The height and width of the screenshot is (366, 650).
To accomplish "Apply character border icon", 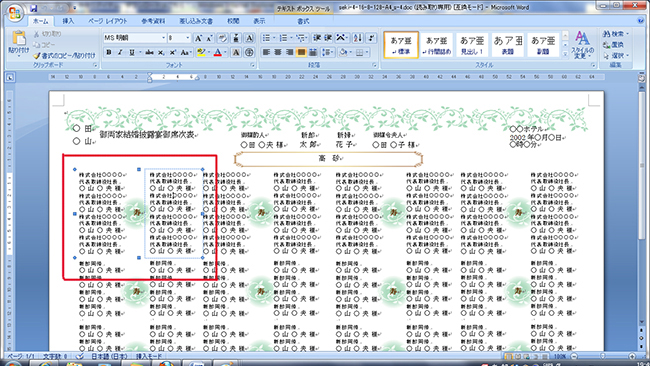I will 249,38.
